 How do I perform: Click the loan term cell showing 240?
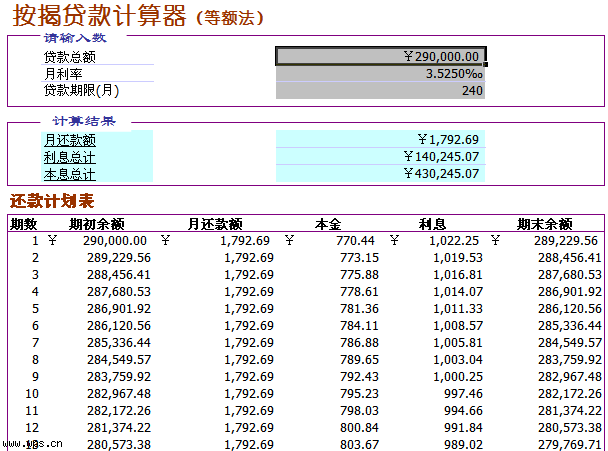[380, 91]
